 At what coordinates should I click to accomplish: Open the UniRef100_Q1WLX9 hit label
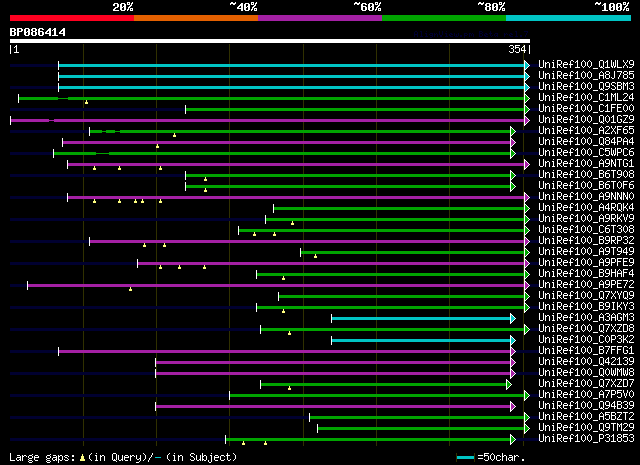586,65
